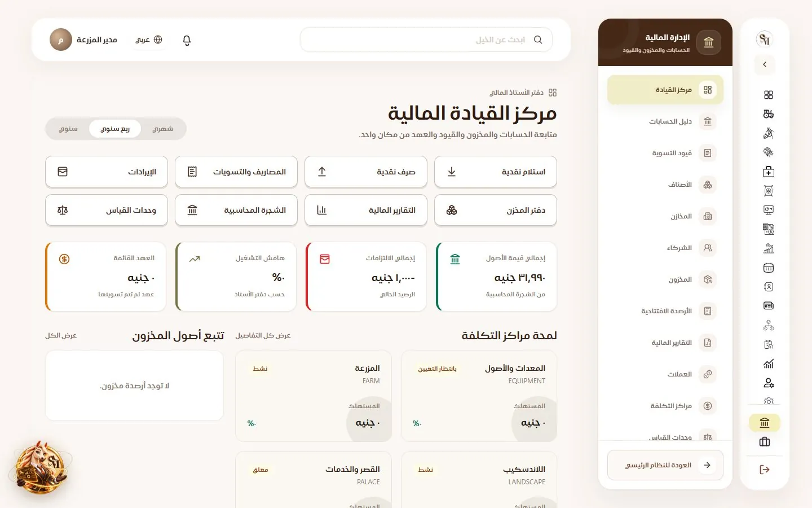Click the SM logo at top of rail
Viewport: 812px width, 508px height.
coord(765,39)
